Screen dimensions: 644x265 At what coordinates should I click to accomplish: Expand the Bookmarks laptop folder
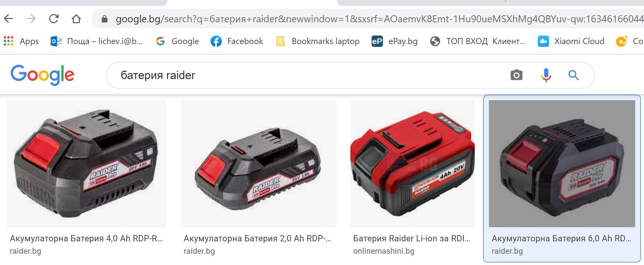click(x=318, y=41)
